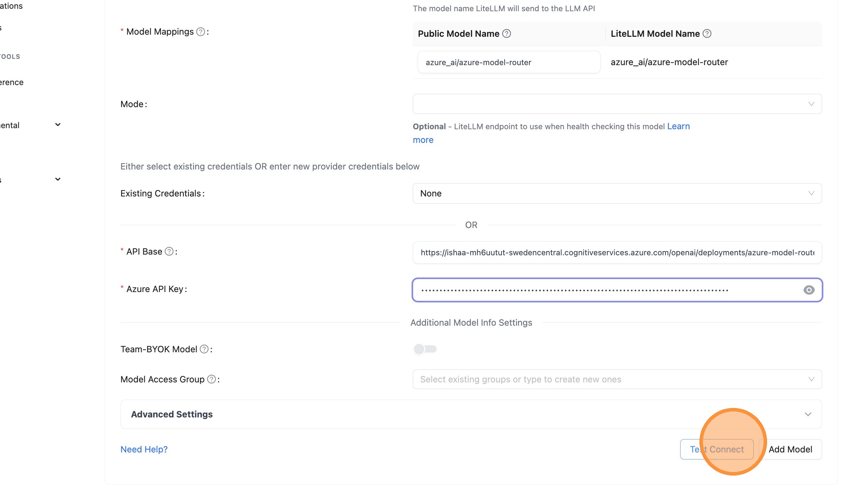This screenshot has height=485, width=868.
Task: Click Team-BYOK Model help icon
Action: pyautogui.click(x=204, y=349)
